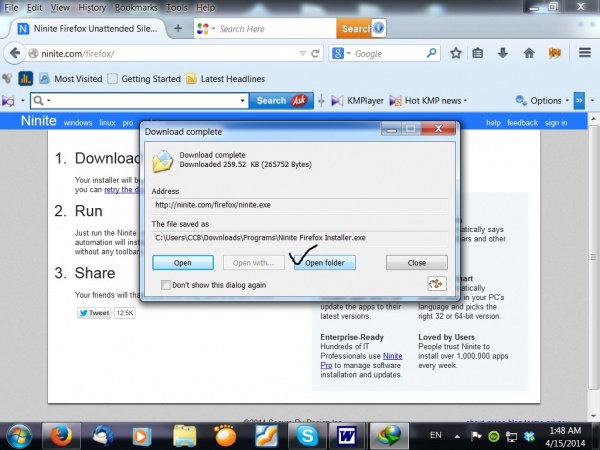Open the Windows Start button

(19, 436)
